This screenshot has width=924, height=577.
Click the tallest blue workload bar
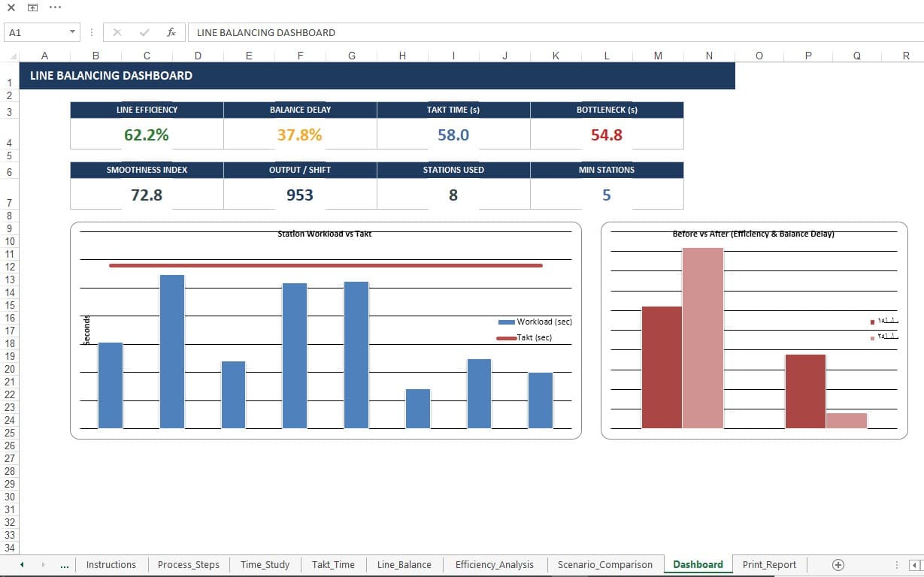pos(172,352)
